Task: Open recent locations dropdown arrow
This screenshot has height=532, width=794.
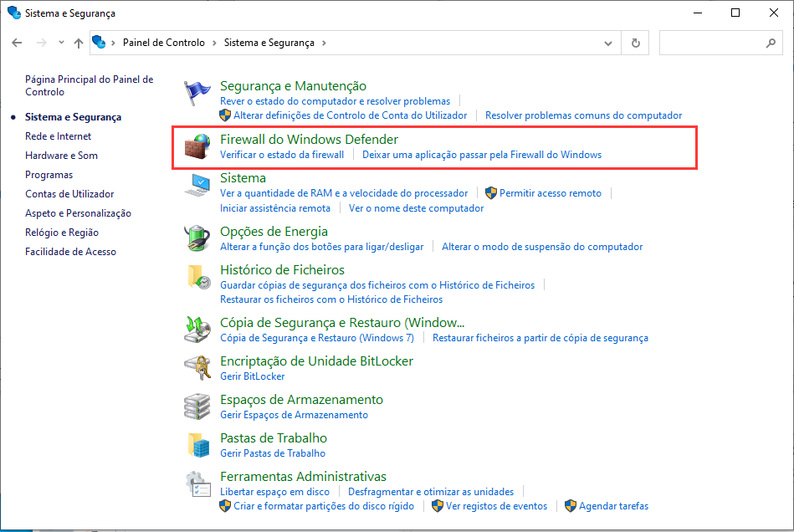Action: pos(61,43)
